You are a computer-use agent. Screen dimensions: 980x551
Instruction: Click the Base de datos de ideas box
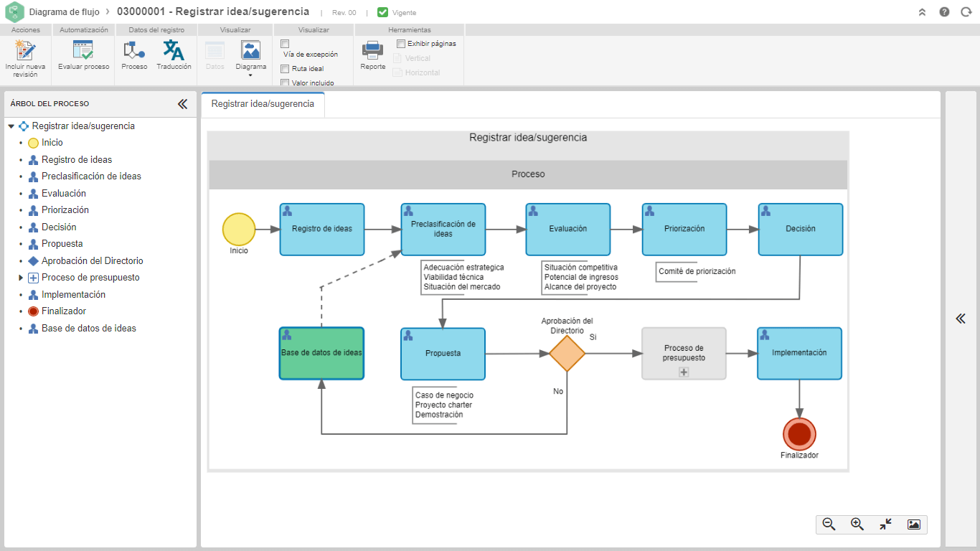click(x=321, y=353)
